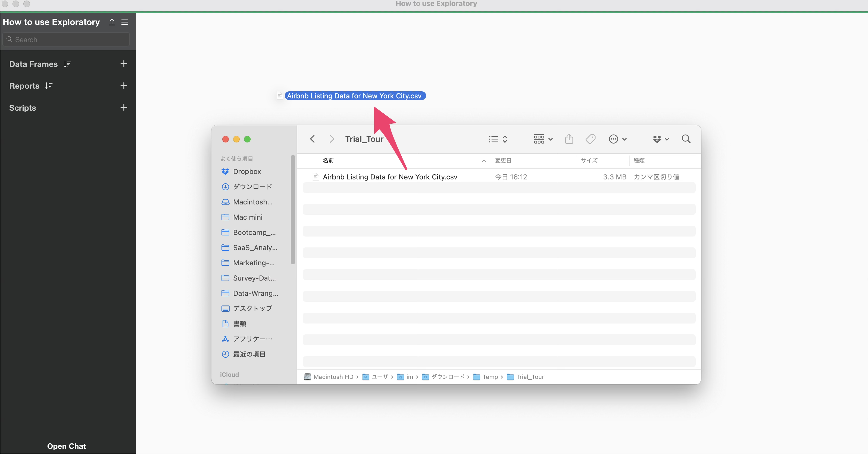Open Finder group-by options dropdown

[x=543, y=139]
